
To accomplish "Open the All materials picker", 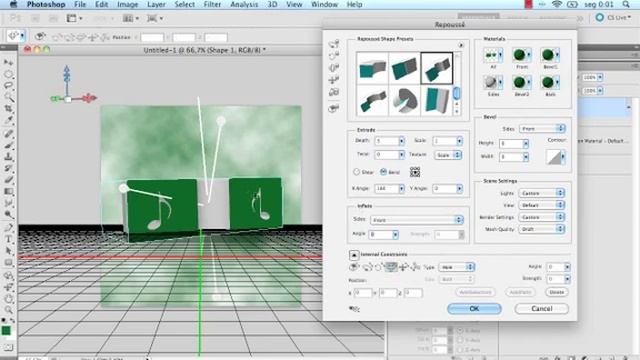I will [493, 55].
